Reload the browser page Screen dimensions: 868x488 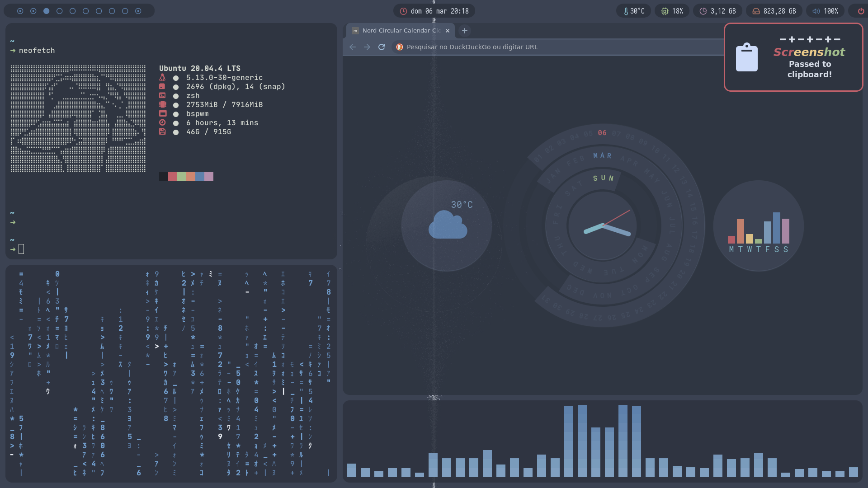point(382,47)
